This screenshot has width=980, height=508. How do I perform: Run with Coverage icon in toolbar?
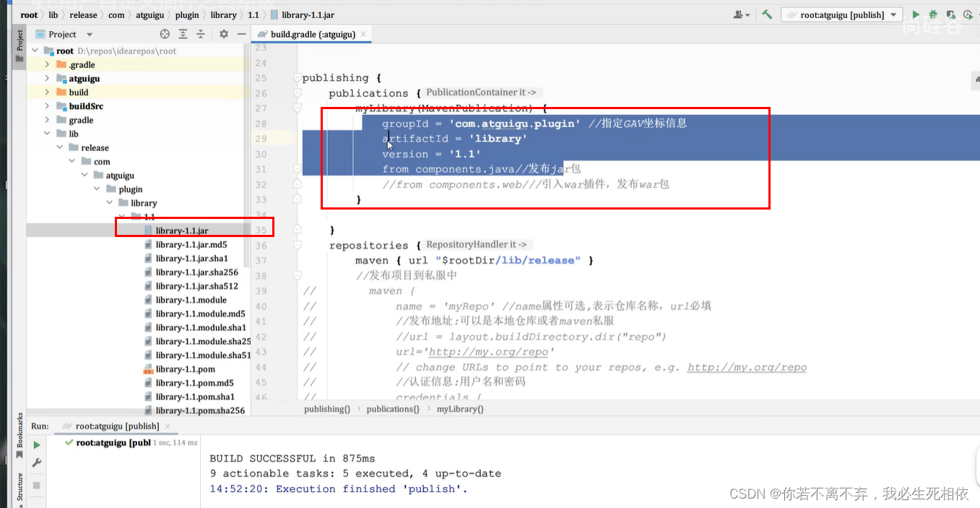tap(951, 14)
